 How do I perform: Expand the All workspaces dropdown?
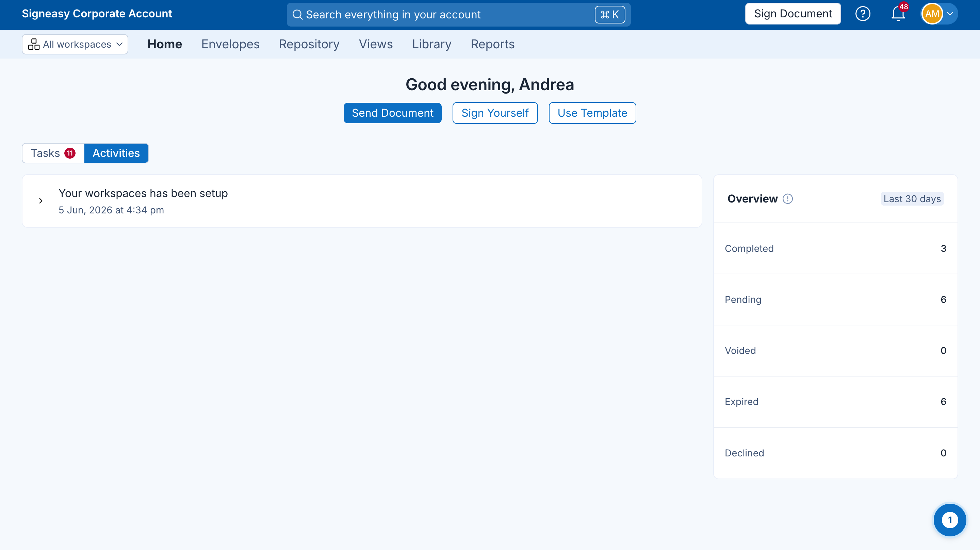click(75, 44)
